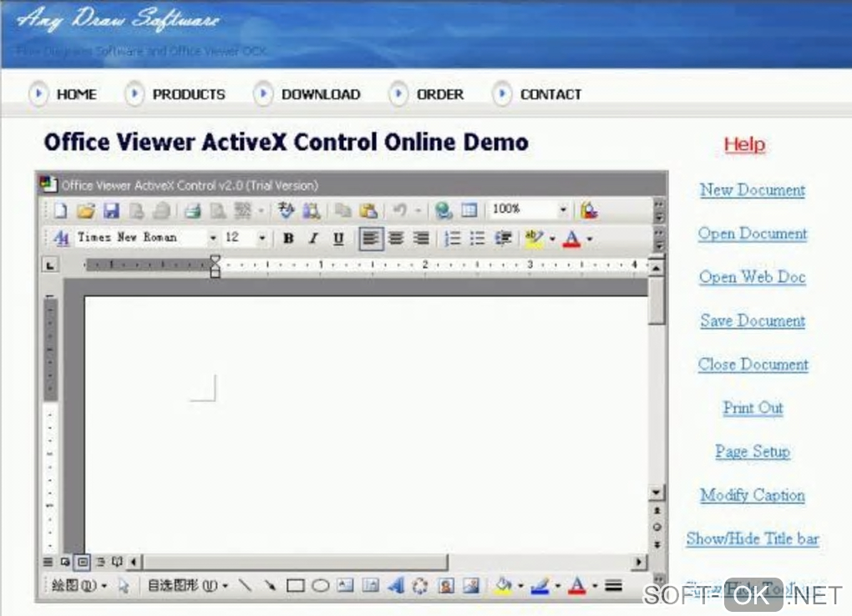Open the Draw (绘图) menu
Viewport: 852px width, 616px height.
tap(79, 586)
